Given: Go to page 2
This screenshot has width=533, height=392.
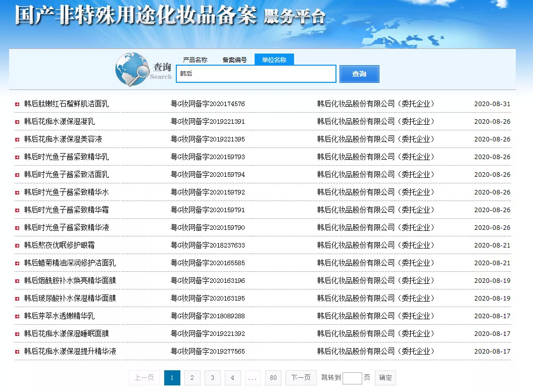Looking at the screenshot, I should click(192, 378).
